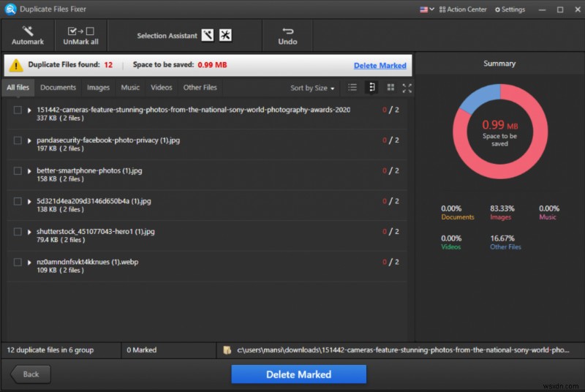
Task: Open the Selection Assistant wand icon
Action: tap(208, 35)
